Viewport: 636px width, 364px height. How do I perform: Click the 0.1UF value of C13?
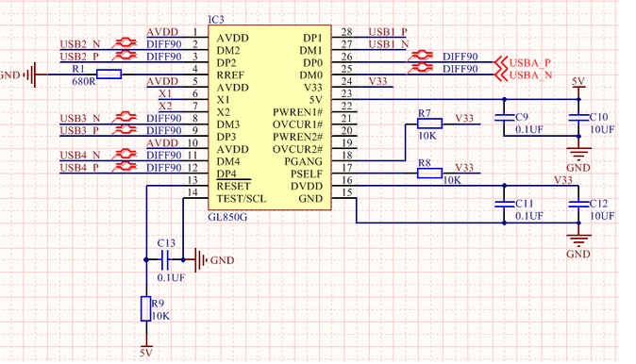pyautogui.click(x=171, y=277)
